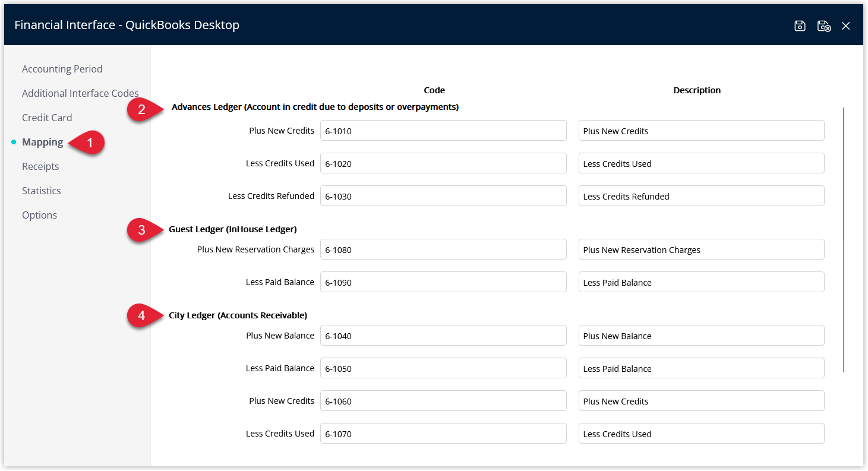Go to the Credit Card section
Image resolution: width=868 pixels, height=471 pixels.
[x=47, y=118]
